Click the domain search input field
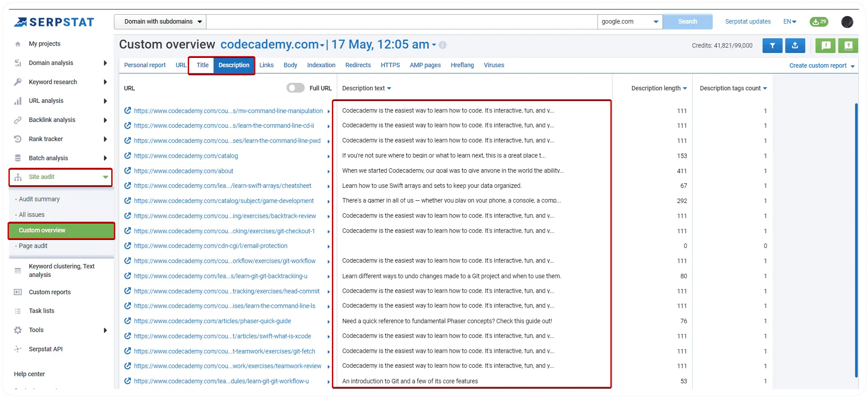This screenshot has height=398, width=868. (x=402, y=22)
